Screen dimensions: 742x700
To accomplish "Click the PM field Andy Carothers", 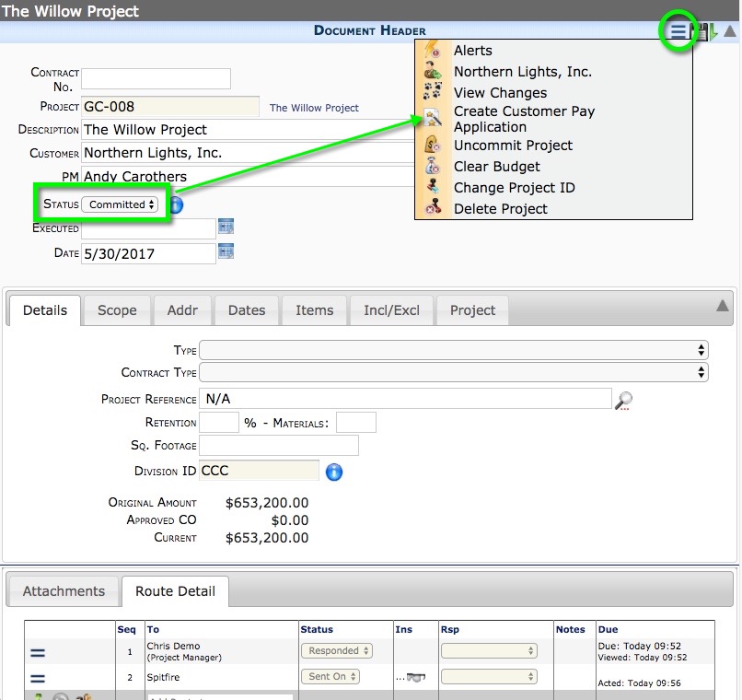I will [248, 176].
